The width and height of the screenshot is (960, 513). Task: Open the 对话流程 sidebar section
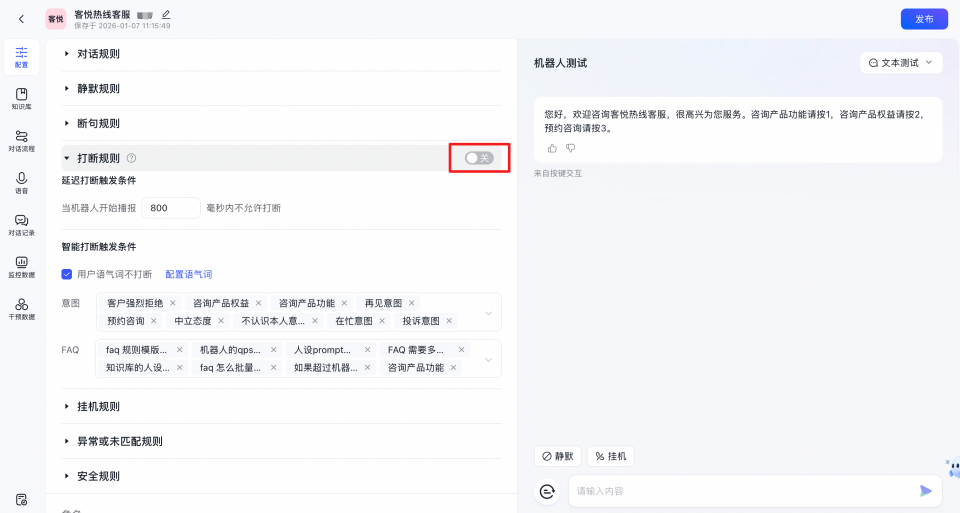[21, 141]
